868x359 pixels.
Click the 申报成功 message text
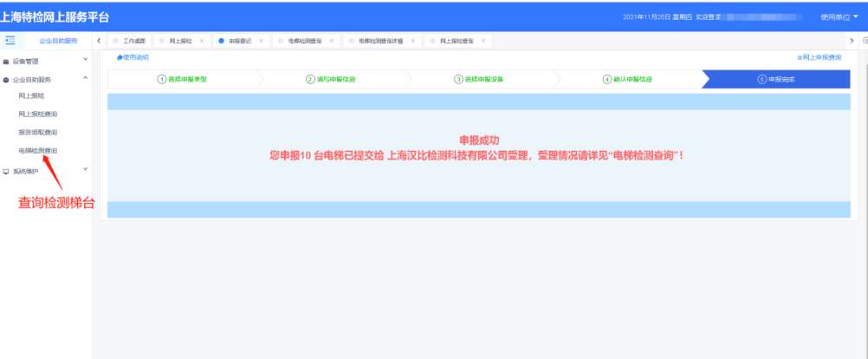point(479,140)
